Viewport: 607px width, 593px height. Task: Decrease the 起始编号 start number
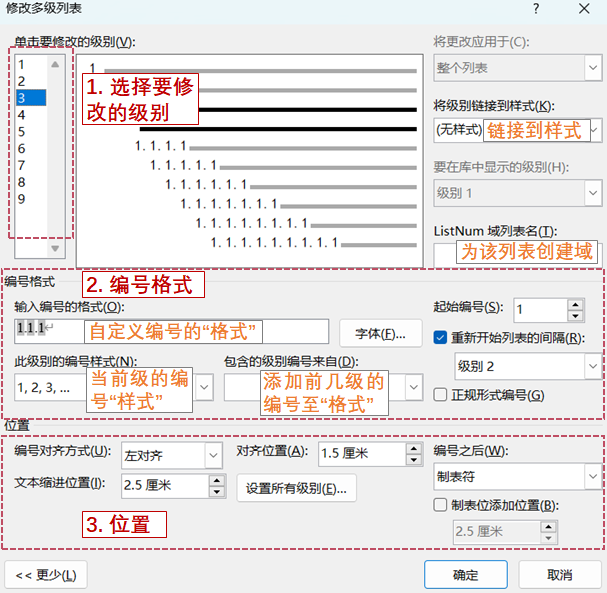tap(576, 316)
